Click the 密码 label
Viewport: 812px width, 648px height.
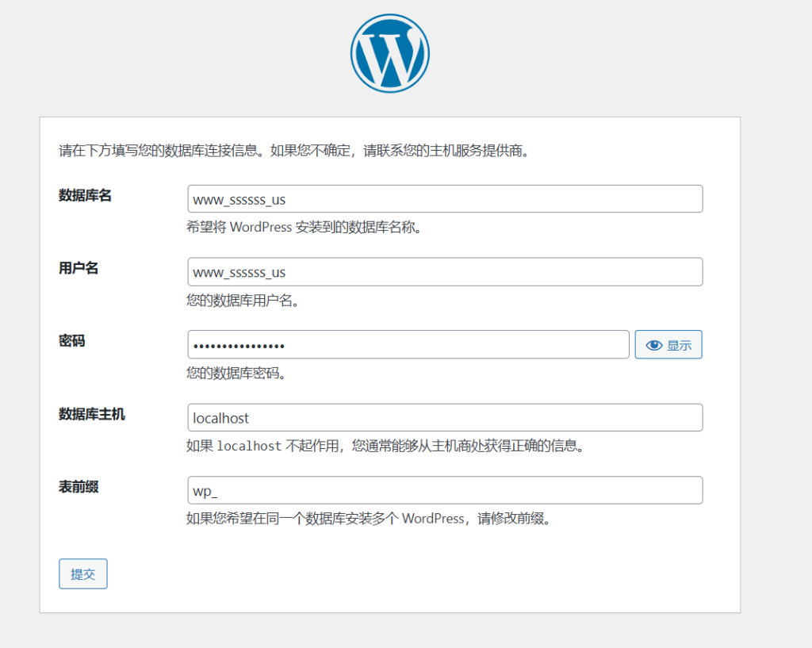pos(71,341)
